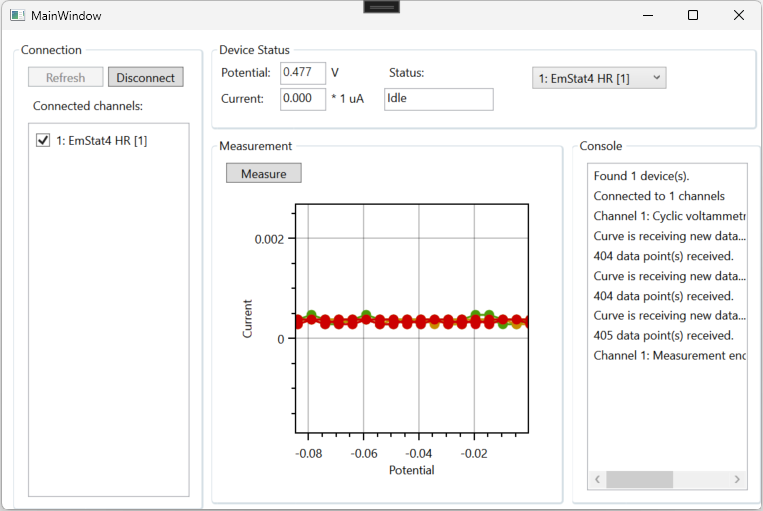The image size is (763, 511).
Task: Uncheck the 1: EmStat4 HR [1] channel checkbox
Action: click(x=43, y=141)
